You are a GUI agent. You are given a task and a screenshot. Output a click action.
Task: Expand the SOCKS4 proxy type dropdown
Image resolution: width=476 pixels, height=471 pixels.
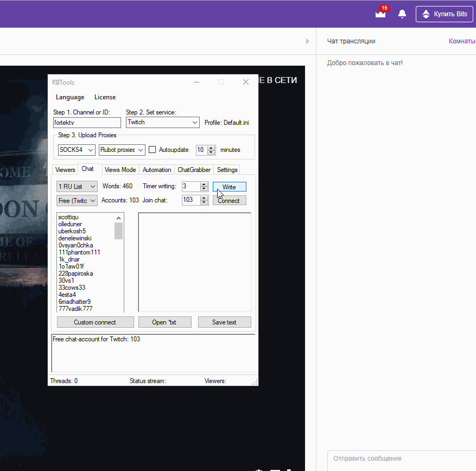click(x=77, y=150)
